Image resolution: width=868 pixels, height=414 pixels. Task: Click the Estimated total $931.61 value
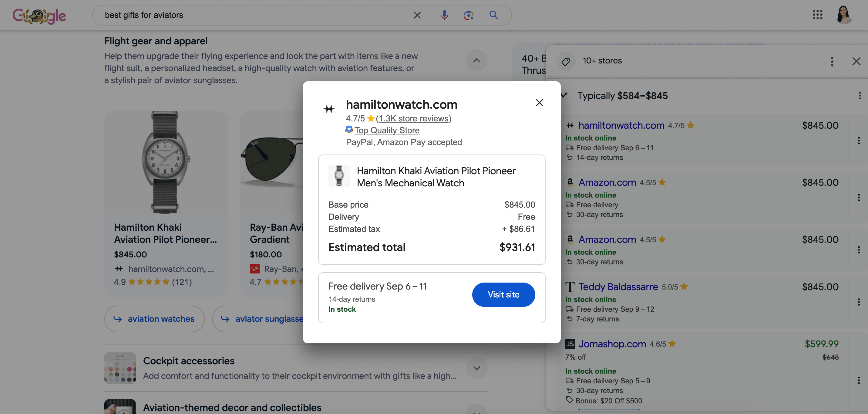[x=517, y=247]
